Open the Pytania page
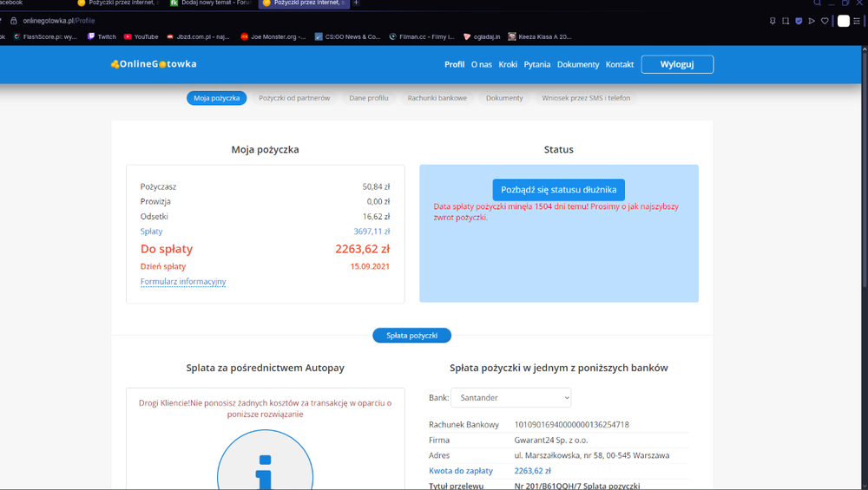The width and height of the screenshot is (868, 490). tap(537, 65)
